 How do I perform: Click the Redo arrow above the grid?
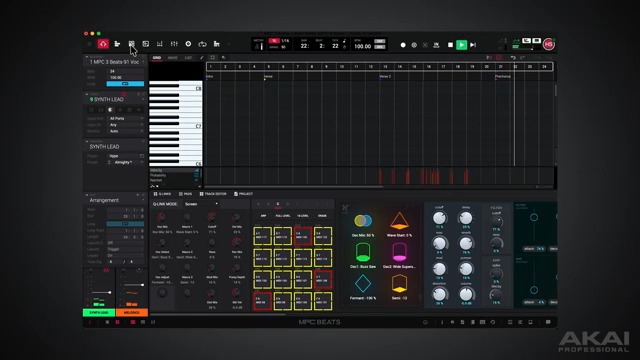tap(522, 58)
